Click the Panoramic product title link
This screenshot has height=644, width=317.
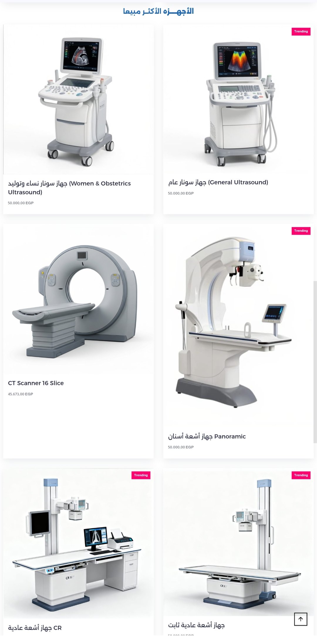click(x=207, y=436)
